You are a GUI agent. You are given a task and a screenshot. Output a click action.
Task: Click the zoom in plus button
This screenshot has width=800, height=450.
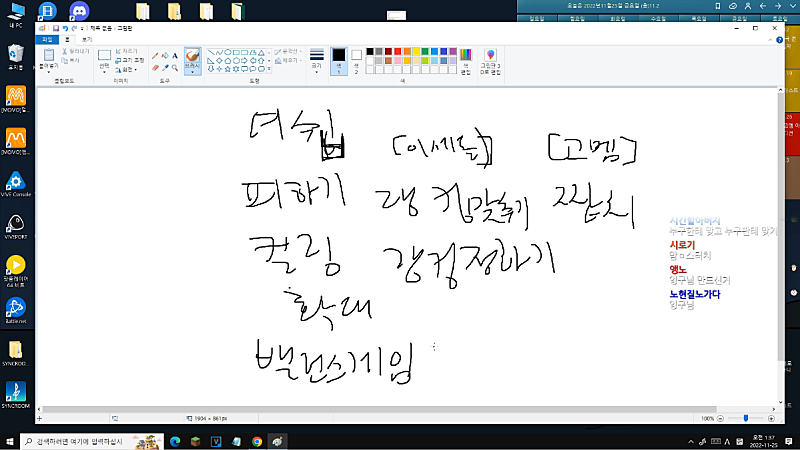[771, 418]
